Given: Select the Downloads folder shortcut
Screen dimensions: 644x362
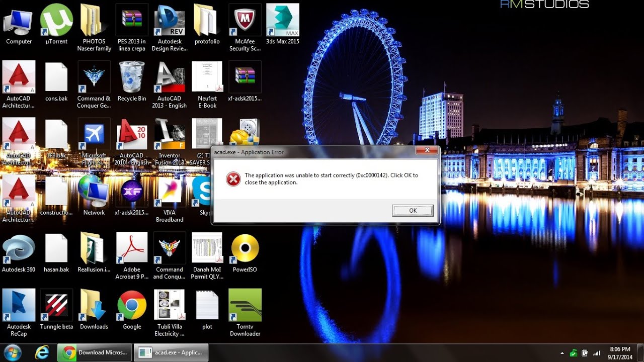Looking at the screenshot, I should point(94,310).
